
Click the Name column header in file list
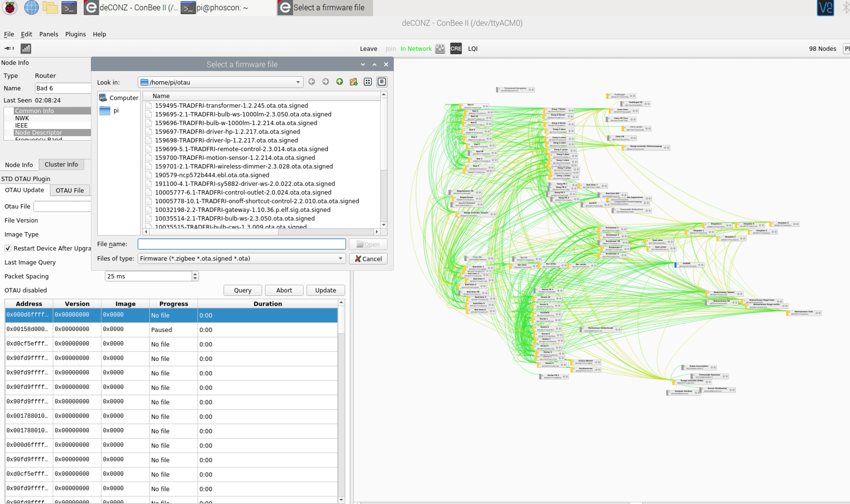coord(261,96)
